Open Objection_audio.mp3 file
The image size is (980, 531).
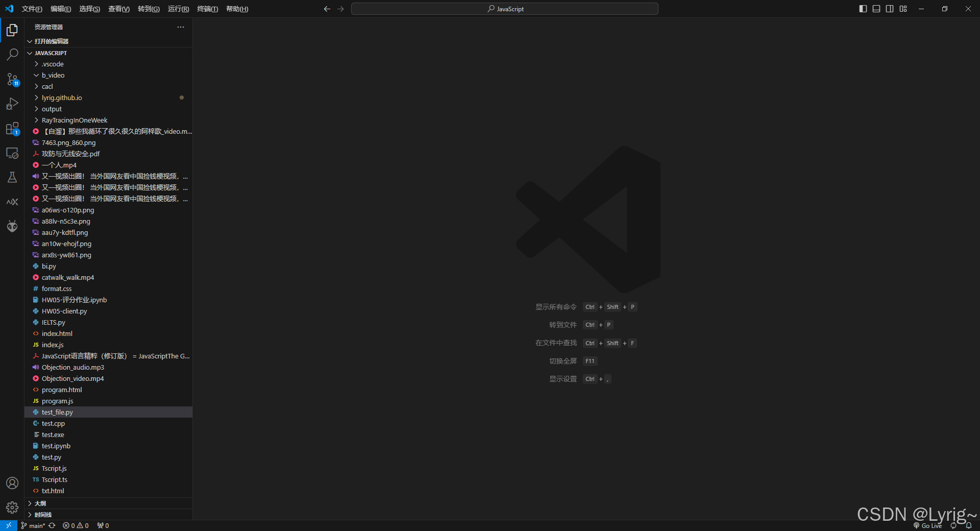(108, 367)
